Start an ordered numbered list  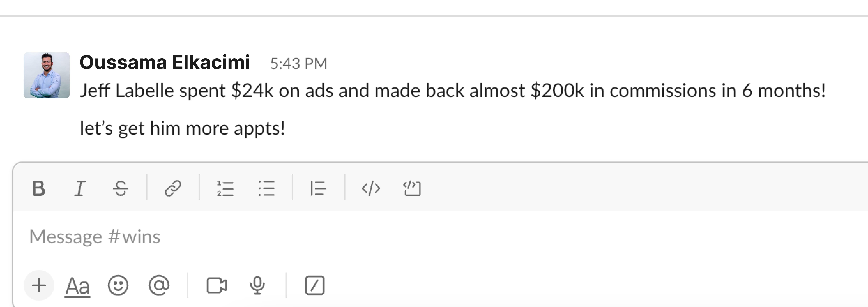tap(225, 188)
